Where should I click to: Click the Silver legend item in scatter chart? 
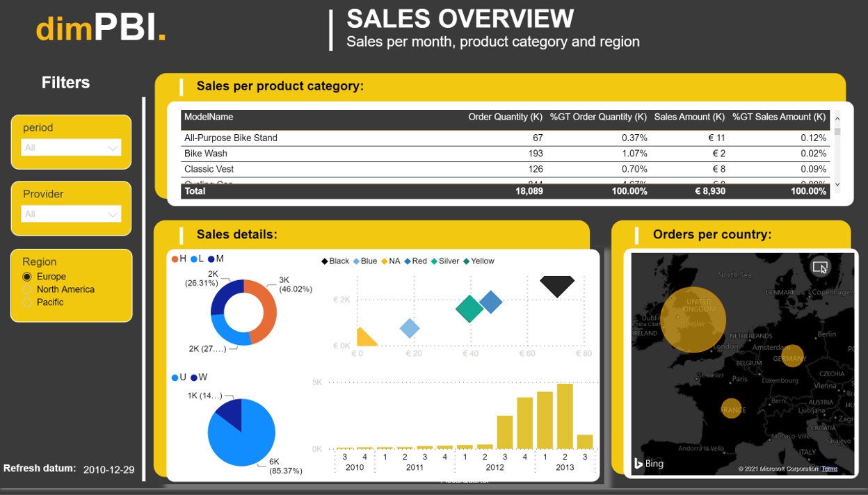pyautogui.click(x=445, y=261)
